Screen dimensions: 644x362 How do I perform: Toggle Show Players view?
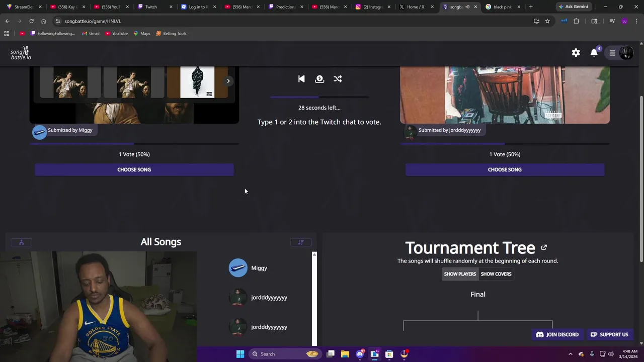coord(460,274)
